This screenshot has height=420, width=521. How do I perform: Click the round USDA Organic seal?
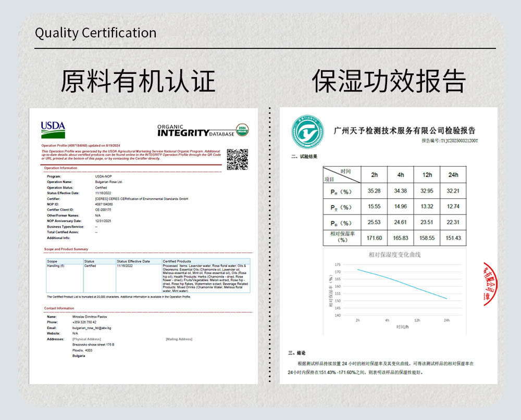[x=243, y=130]
